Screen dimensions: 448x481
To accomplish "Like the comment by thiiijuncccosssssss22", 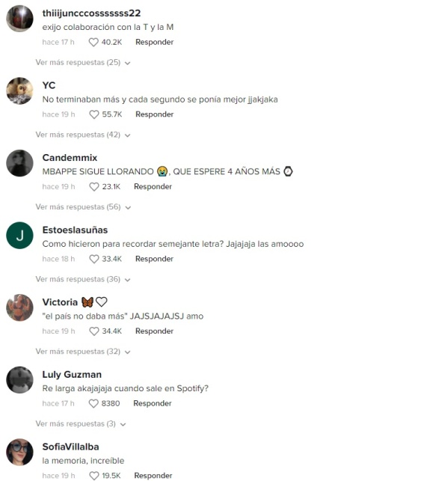I will tap(93, 43).
